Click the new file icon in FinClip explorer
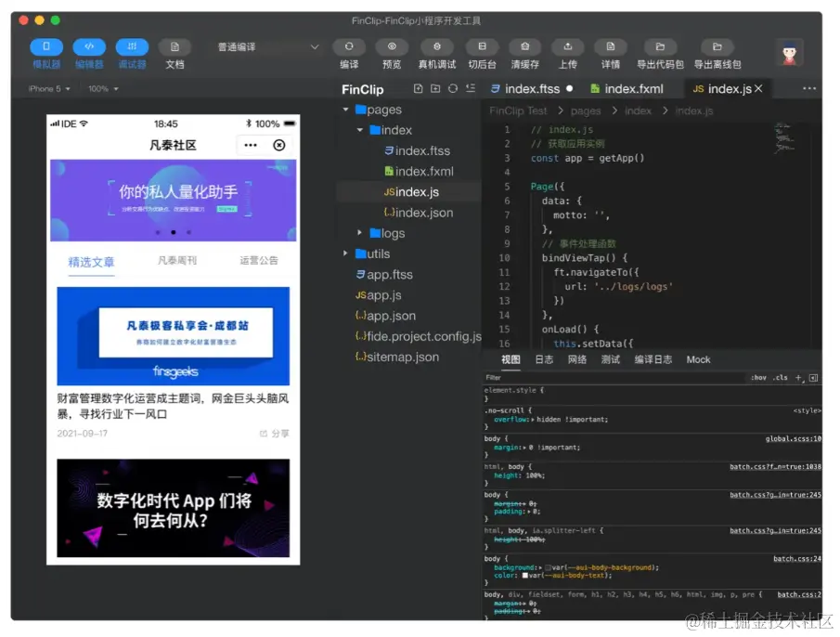 click(419, 88)
